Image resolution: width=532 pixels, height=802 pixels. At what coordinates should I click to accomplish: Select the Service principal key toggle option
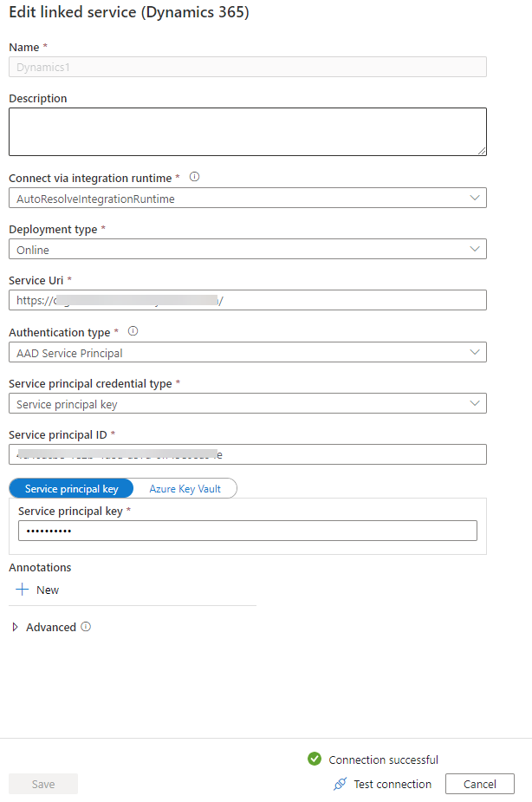click(72, 488)
